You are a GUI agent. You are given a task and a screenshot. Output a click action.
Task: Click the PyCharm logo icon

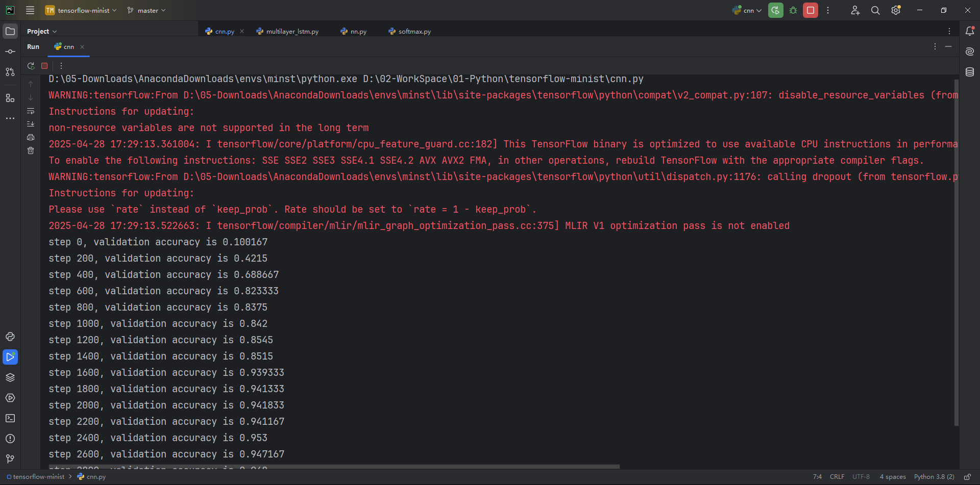pos(10,10)
